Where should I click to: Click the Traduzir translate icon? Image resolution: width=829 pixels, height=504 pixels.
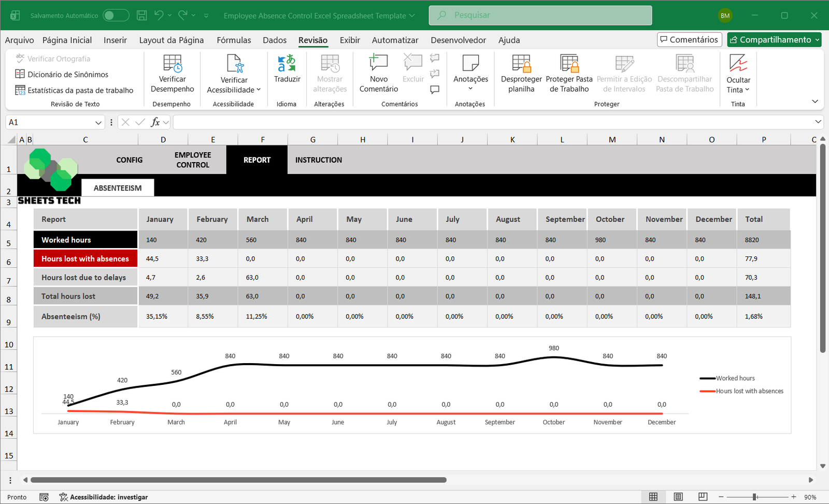coord(287,64)
